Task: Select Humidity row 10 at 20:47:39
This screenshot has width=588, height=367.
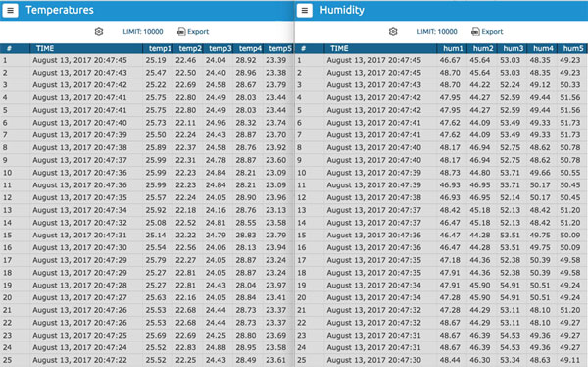Action: [441, 173]
